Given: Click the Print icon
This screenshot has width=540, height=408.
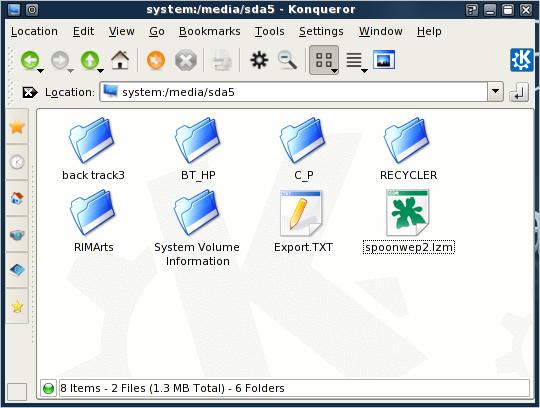Looking at the screenshot, I should pos(222,61).
